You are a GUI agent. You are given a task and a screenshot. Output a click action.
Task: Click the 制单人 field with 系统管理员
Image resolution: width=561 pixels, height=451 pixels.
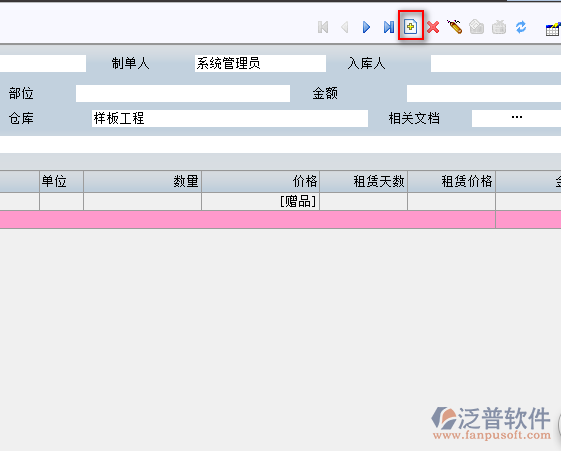pos(260,64)
